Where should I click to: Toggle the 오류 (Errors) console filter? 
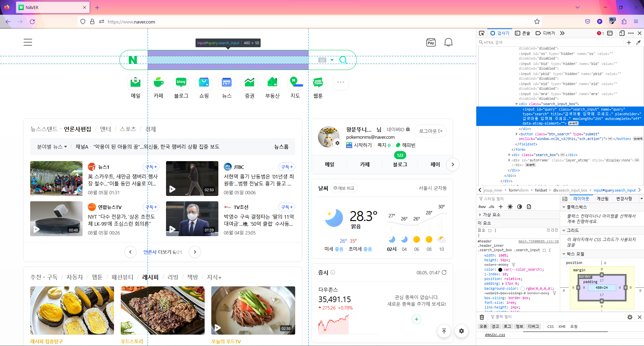click(483, 327)
